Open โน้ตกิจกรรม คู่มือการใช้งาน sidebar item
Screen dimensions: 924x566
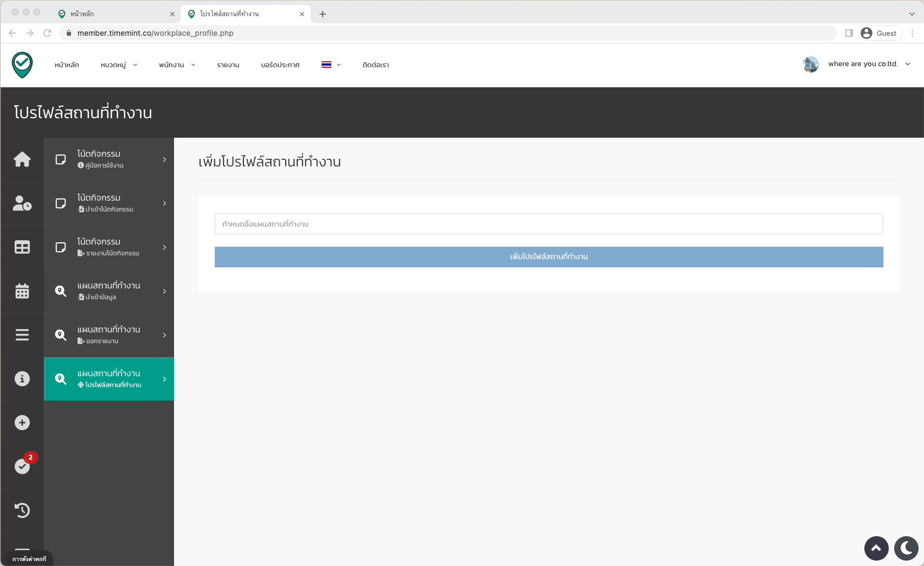coord(109,159)
